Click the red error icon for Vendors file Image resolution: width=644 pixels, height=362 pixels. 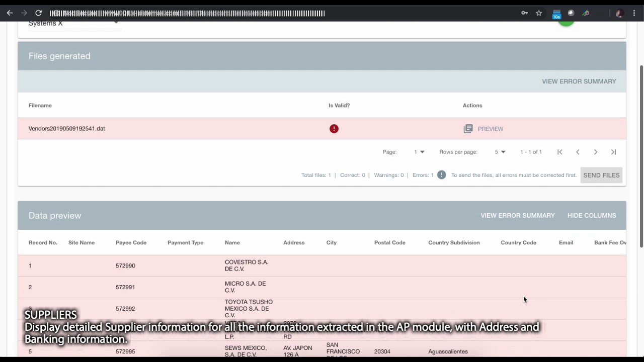pos(334,129)
